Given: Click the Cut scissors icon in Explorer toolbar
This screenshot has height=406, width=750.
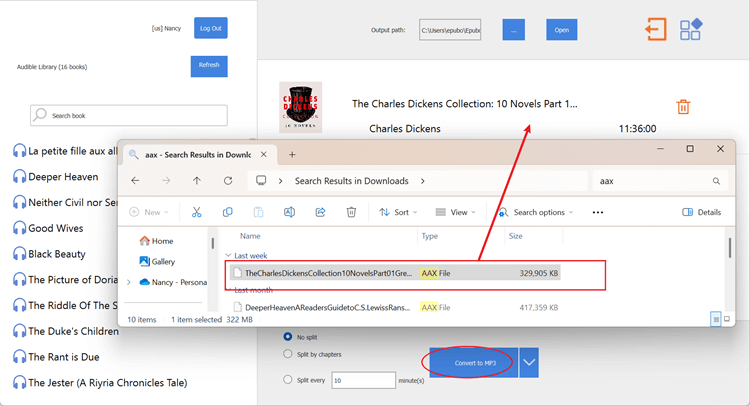Looking at the screenshot, I should point(196,212).
